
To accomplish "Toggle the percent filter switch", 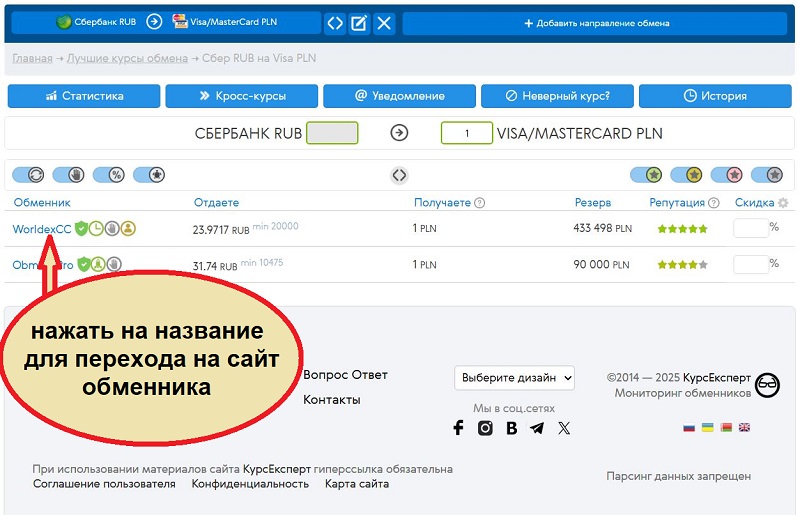I will point(109,175).
